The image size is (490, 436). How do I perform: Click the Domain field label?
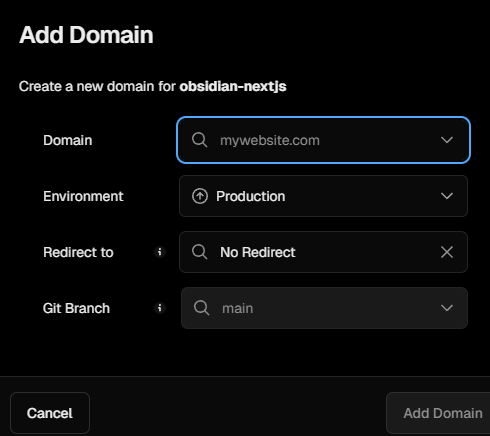[68, 140]
